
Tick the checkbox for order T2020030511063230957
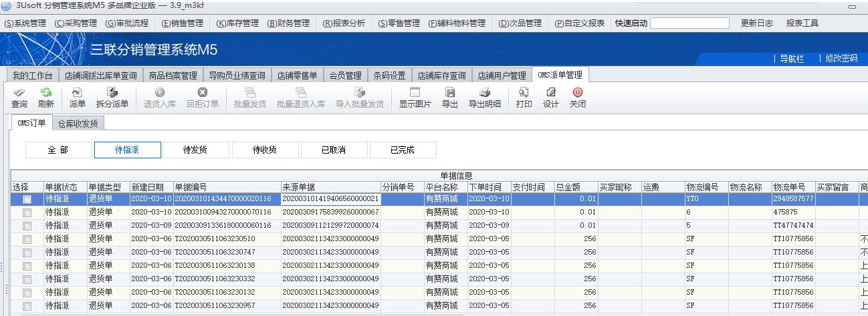[x=27, y=305]
